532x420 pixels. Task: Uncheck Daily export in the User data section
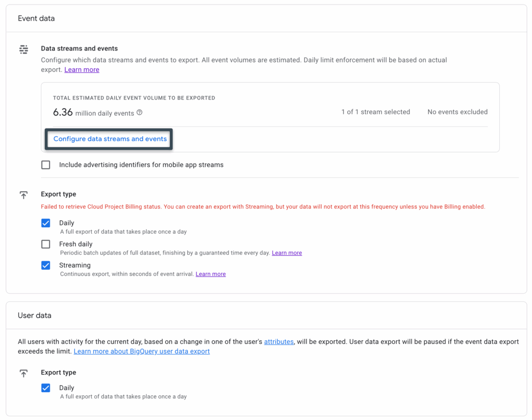click(46, 388)
